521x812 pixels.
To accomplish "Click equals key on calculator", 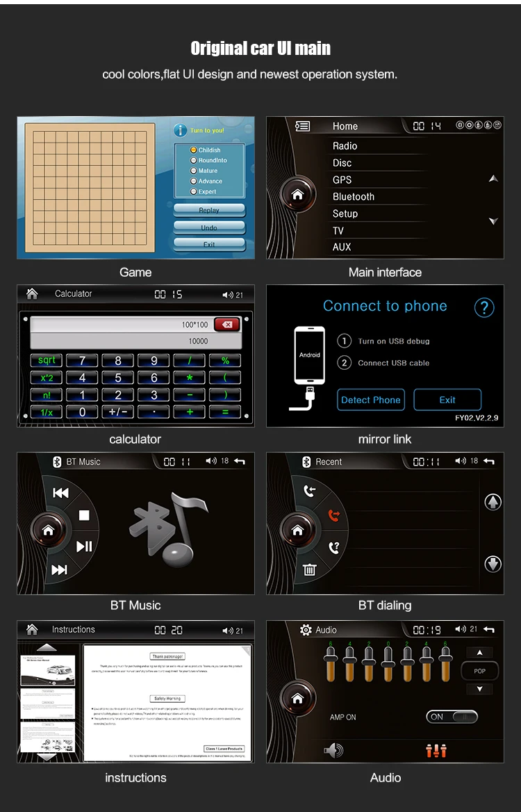I will [225, 412].
